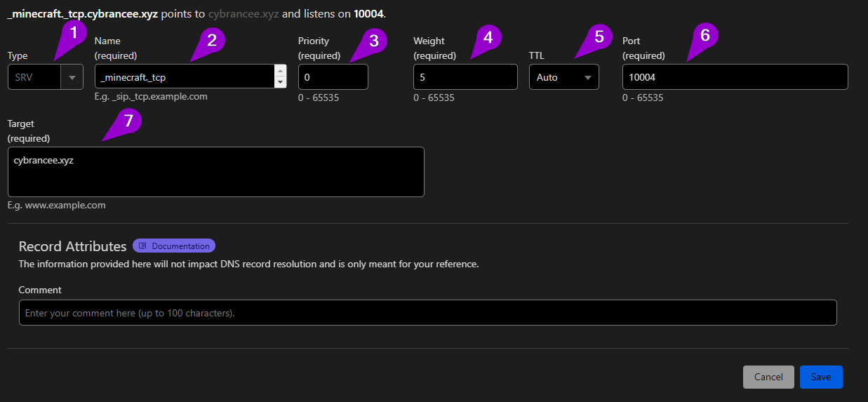Save the SRV record
The image size is (868, 402).
[820, 377]
